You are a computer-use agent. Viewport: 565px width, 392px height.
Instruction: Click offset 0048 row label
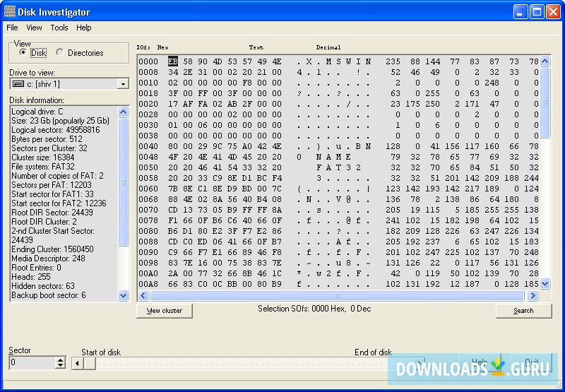click(x=148, y=157)
